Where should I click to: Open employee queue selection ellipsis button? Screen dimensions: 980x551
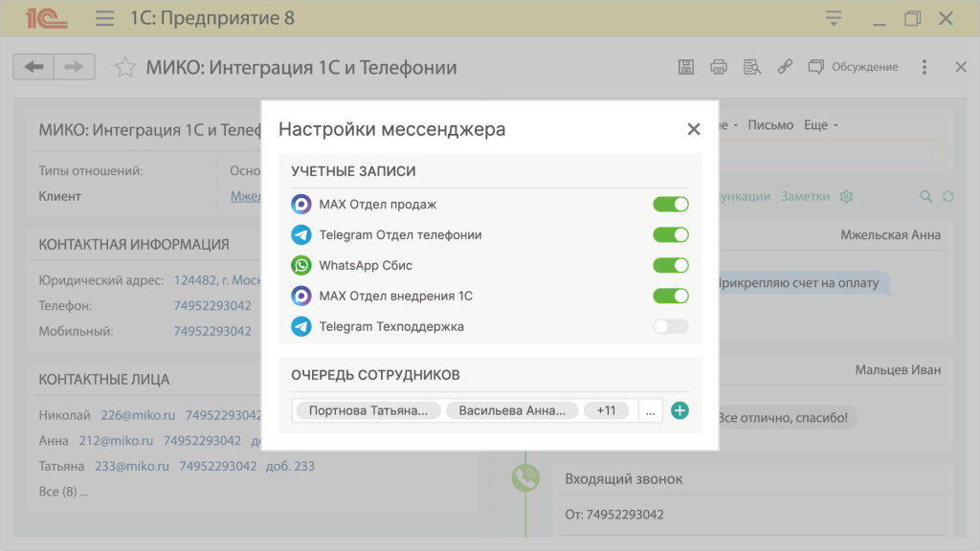(651, 410)
